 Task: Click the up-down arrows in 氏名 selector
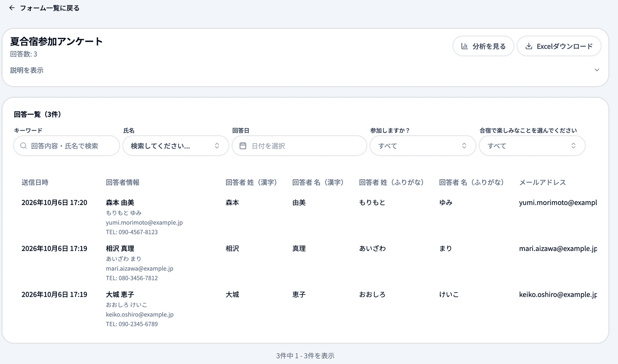pos(217,146)
